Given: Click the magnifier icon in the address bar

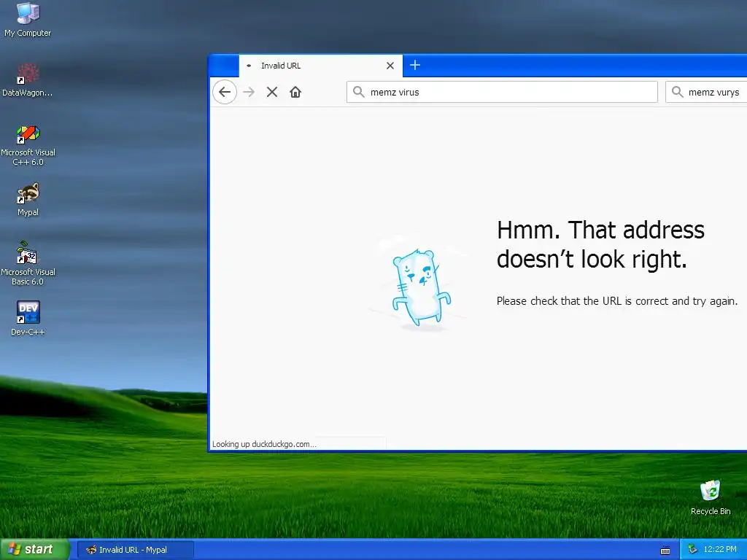Looking at the screenshot, I should point(359,92).
